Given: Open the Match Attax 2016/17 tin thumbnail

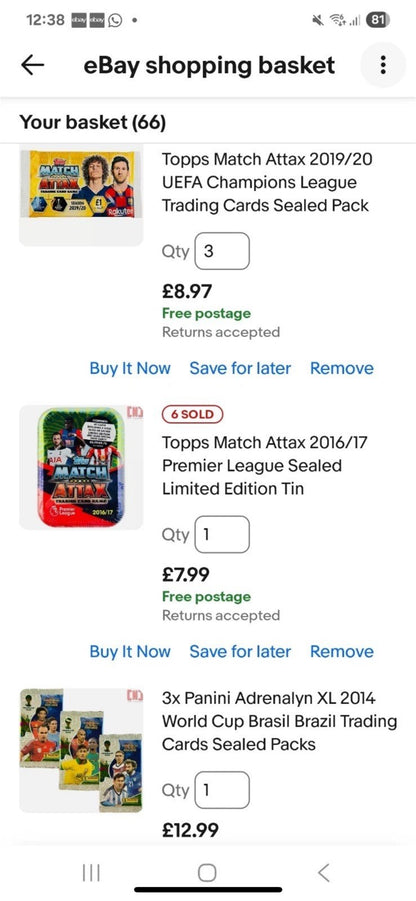Looking at the screenshot, I should point(81,467).
